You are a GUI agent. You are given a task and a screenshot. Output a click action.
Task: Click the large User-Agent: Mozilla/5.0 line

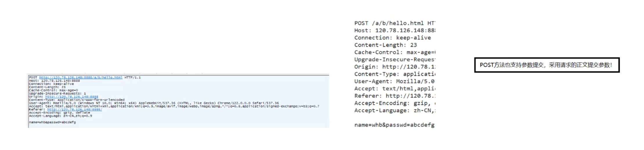[395, 81]
